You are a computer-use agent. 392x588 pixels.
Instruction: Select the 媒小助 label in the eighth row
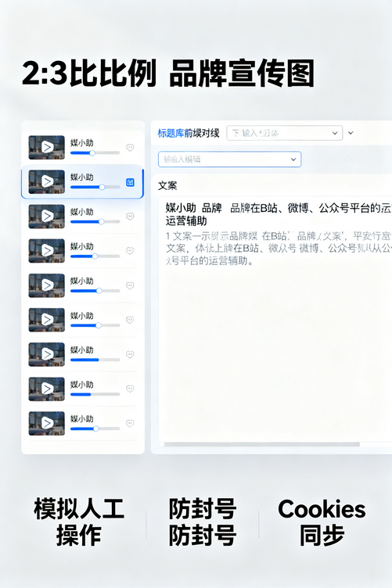click(82, 385)
